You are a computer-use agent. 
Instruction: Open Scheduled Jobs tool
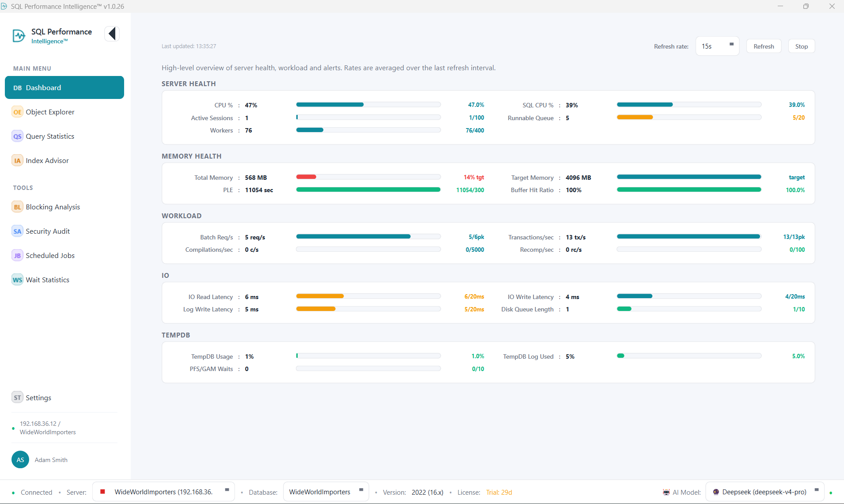pyautogui.click(x=64, y=256)
